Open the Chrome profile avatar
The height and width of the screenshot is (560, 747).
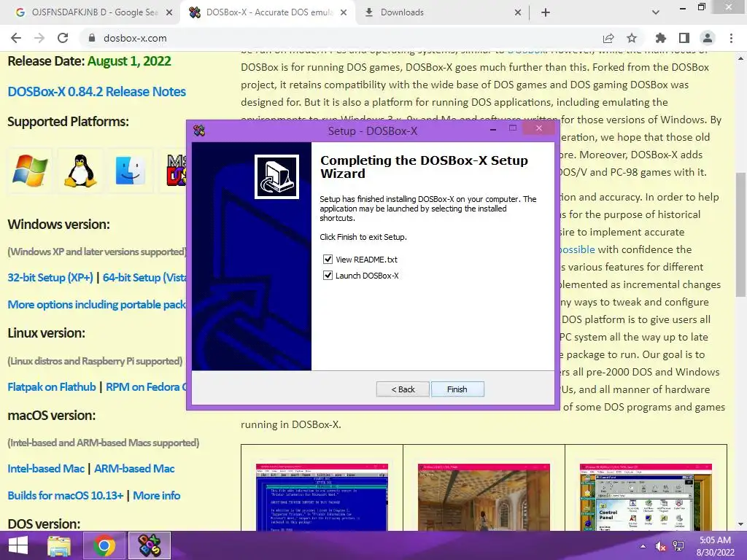708,38
